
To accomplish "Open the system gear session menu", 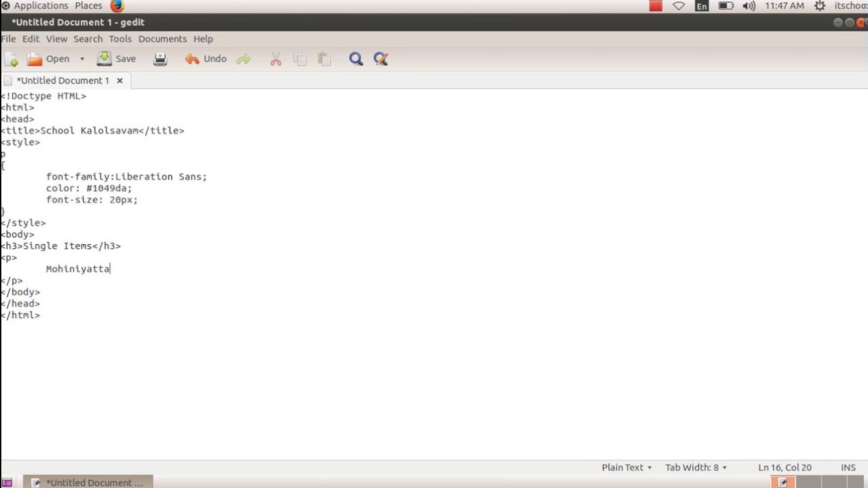I will tap(820, 6).
